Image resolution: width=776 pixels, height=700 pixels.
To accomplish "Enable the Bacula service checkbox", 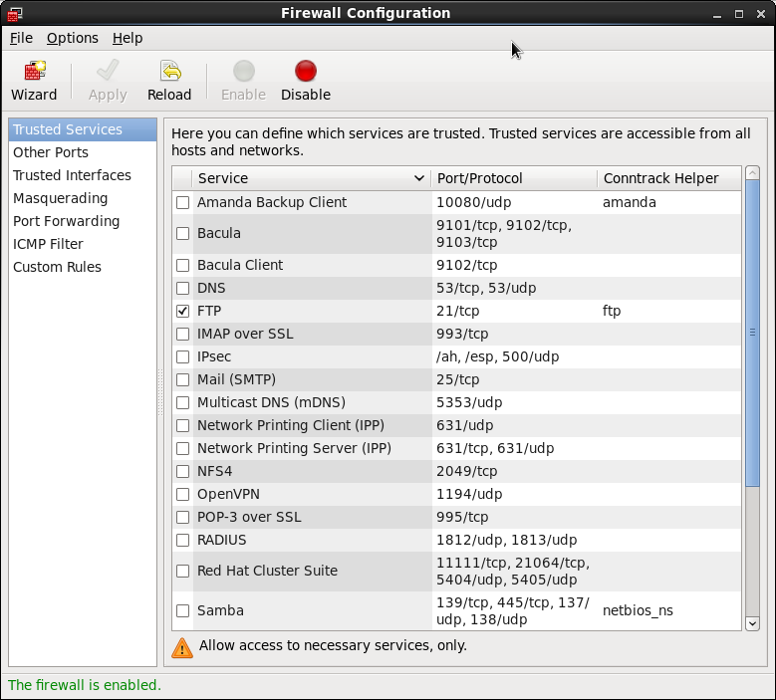I will tap(183, 233).
